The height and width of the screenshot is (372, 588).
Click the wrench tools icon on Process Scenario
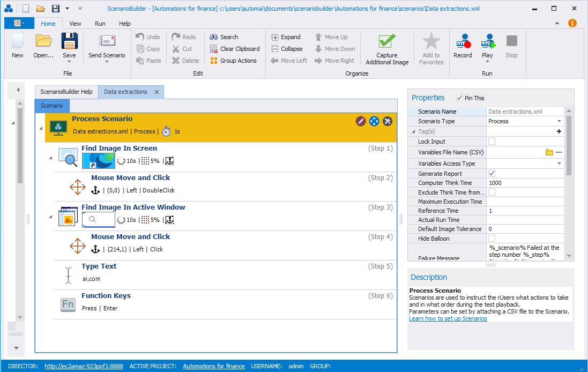tap(388, 121)
